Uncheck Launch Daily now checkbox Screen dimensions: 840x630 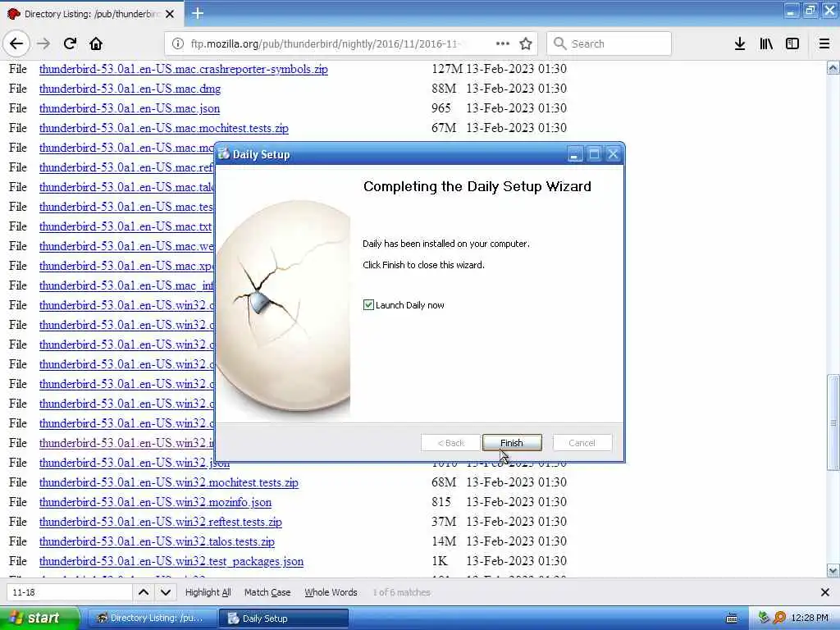[x=368, y=305]
